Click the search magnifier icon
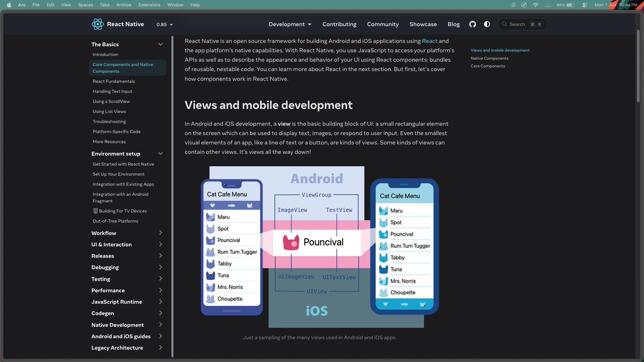 [x=504, y=24]
